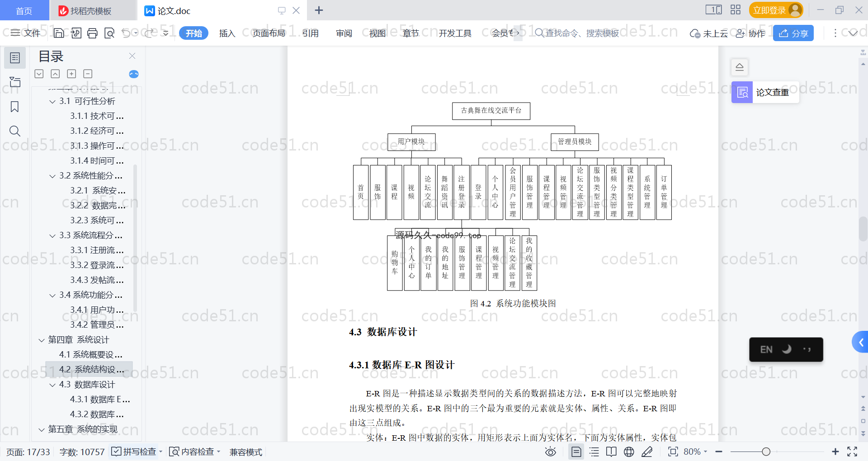Screen dimensions: 868x461
Task: Click the 字数: 10757 word count
Action: coord(82,452)
